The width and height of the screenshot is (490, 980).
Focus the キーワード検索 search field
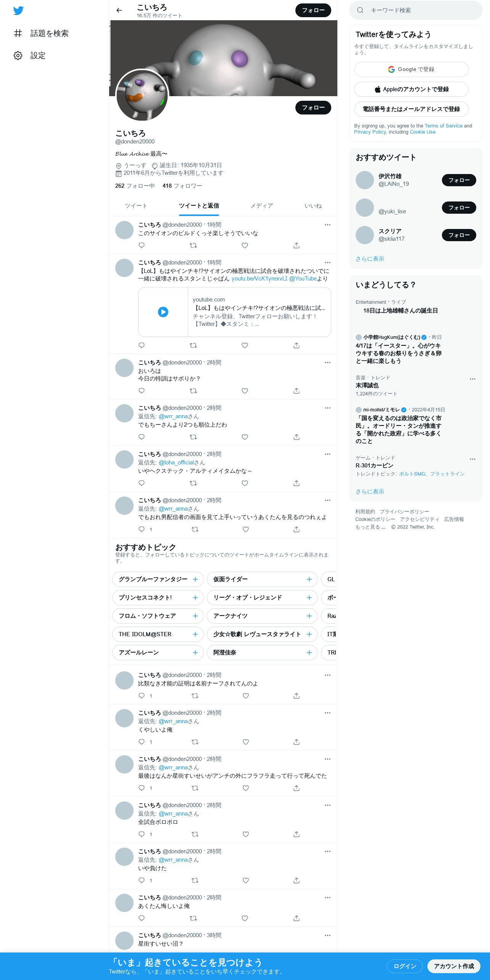pyautogui.click(x=416, y=10)
